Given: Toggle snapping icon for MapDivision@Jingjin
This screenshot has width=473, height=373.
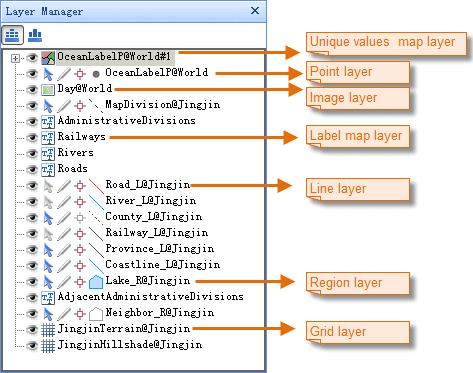Looking at the screenshot, I should tap(80, 106).
